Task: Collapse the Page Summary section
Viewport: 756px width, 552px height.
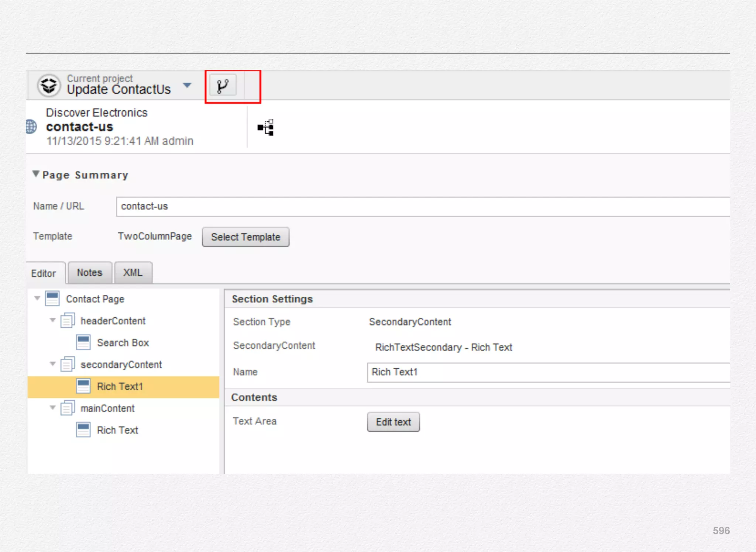Action: click(x=36, y=174)
